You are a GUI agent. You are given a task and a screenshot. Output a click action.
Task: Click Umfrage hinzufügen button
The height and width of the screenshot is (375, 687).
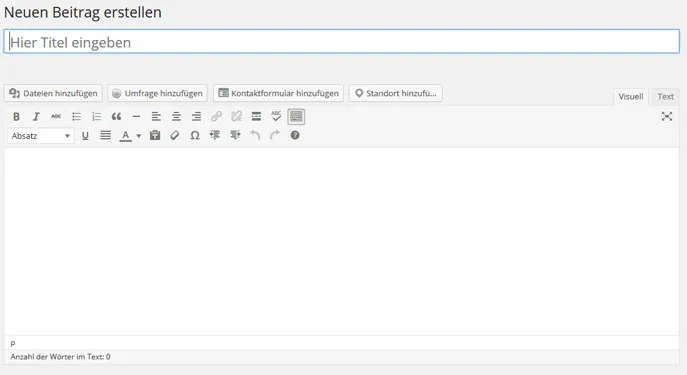coord(157,93)
